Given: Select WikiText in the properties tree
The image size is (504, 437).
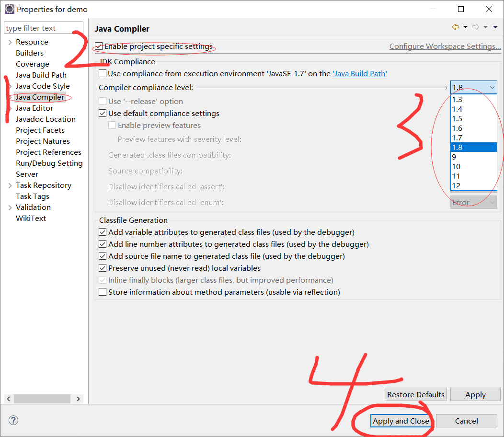Looking at the screenshot, I should coord(31,218).
